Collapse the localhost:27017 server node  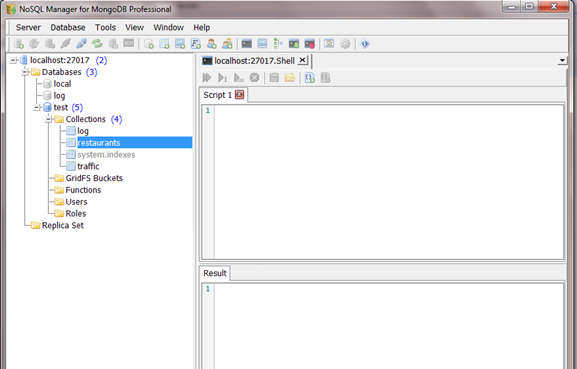(13, 60)
